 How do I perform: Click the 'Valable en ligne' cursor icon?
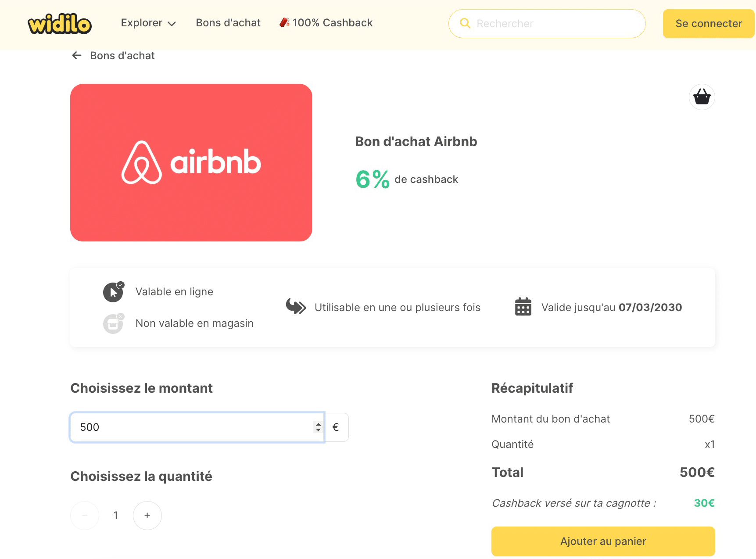click(113, 292)
